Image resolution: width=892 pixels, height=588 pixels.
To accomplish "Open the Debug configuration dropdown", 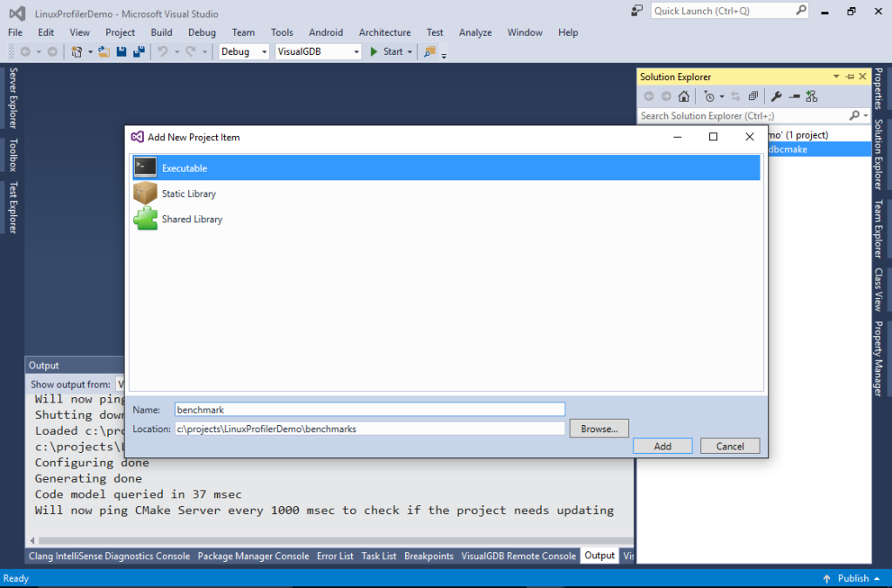I will (263, 51).
